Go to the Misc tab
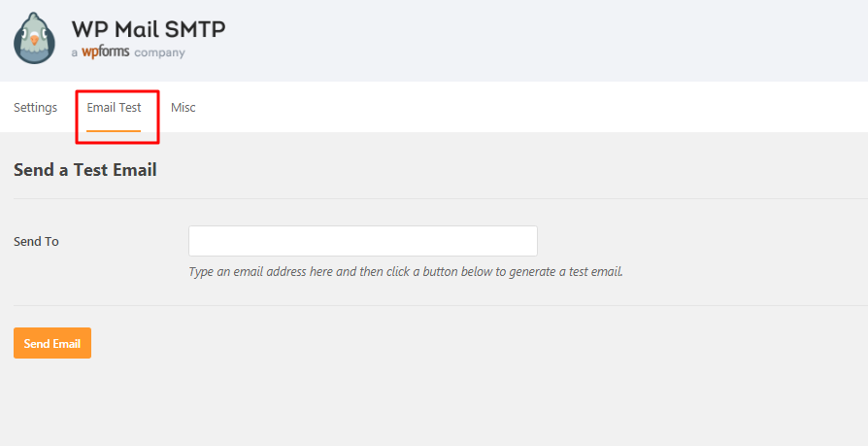 coord(184,107)
